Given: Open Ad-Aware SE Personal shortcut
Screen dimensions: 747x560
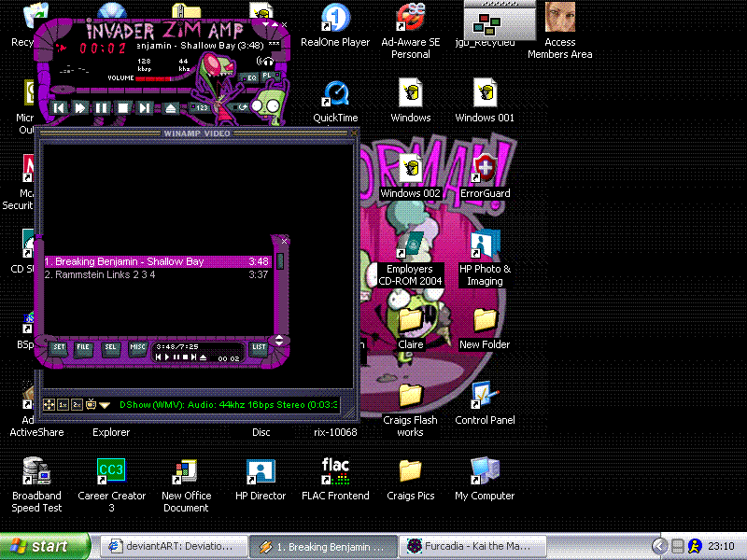Looking at the screenshot, I should [x=411, y=32].
